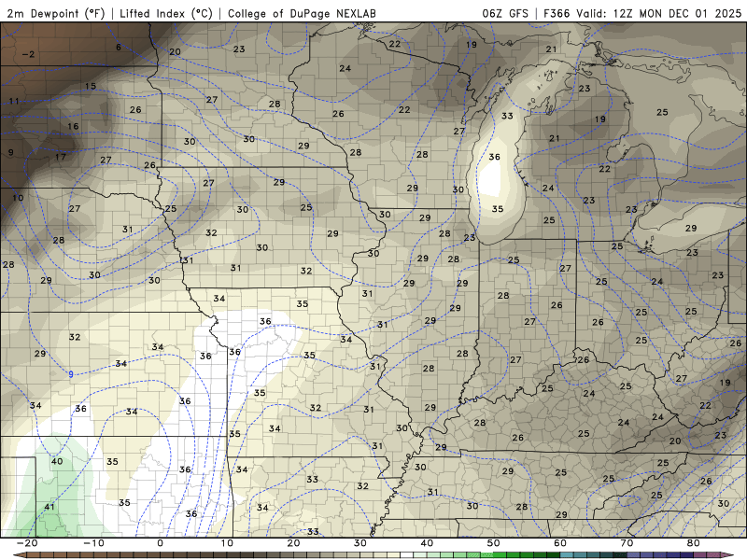Click the "17" dewpoint value on the map
This screenshot has height=560, width=747.
point(61,157)
